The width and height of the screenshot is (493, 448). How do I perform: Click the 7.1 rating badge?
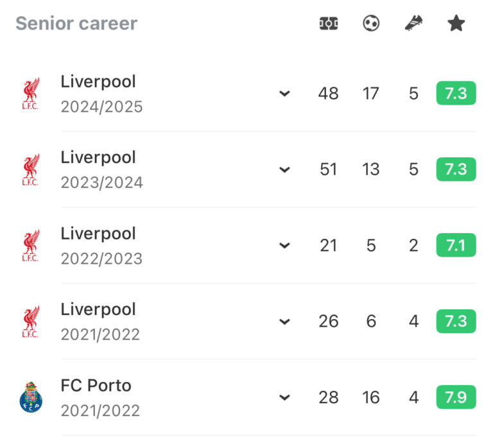coord(456,245)
